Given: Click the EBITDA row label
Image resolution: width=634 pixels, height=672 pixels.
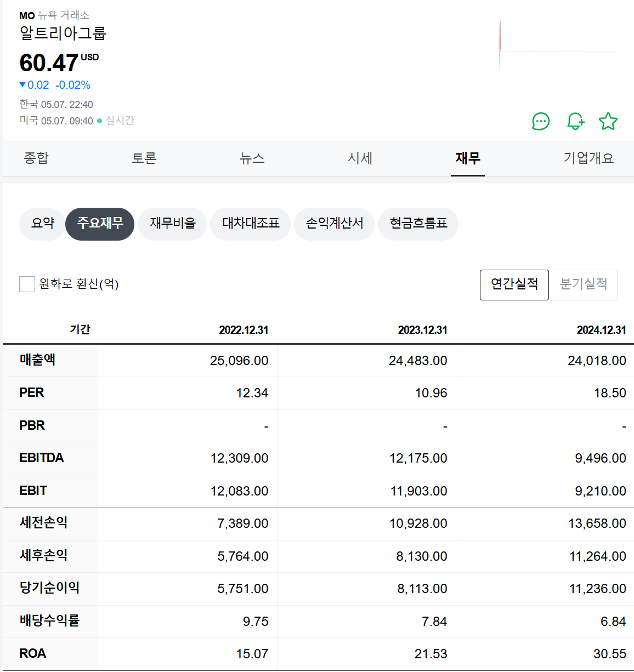Looking at the screenshot, I should click(42, 458).
